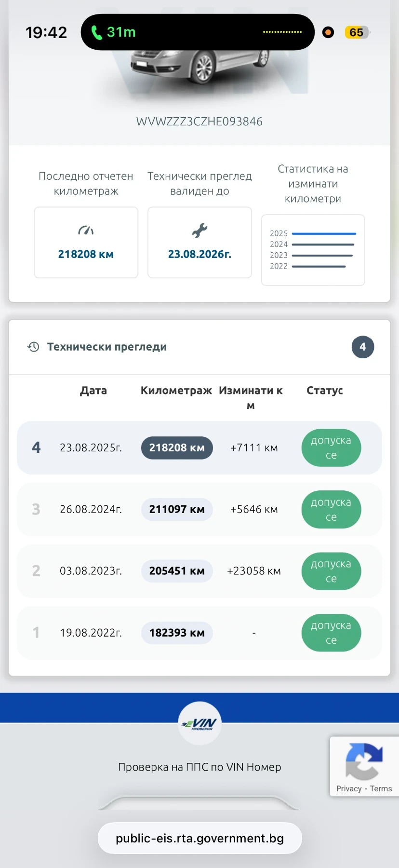
Task: Click the wrench inspection icon
Action: coord(199,231)
